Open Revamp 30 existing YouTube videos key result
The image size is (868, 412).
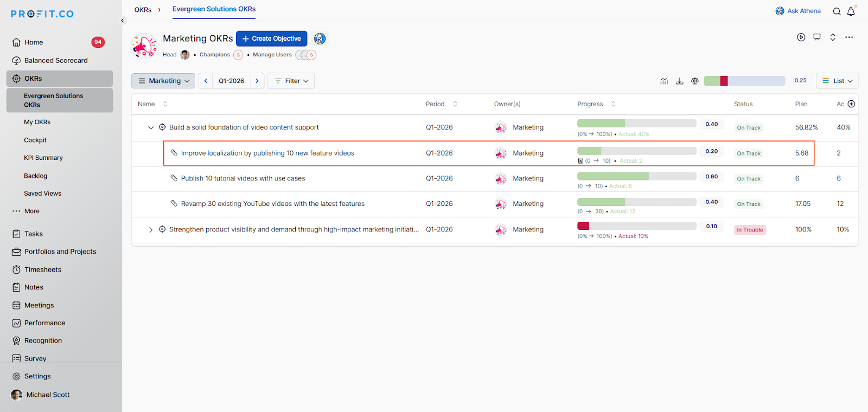pos(273,204)
